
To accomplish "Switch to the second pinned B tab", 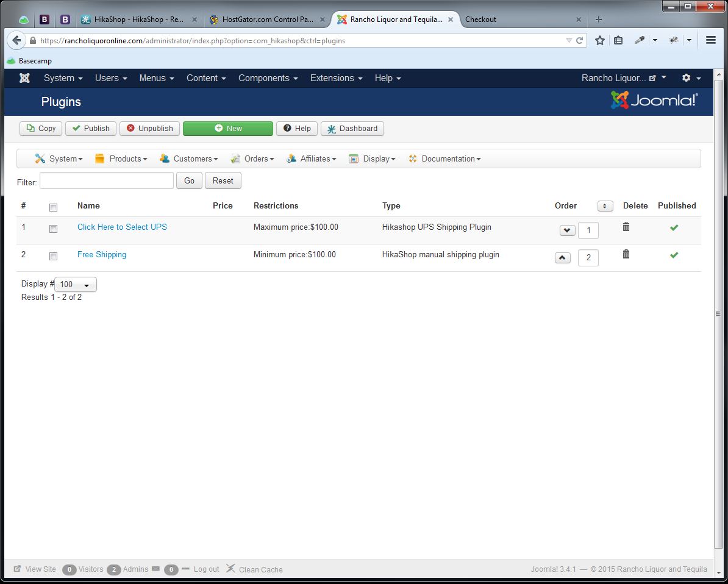I will click(65, 20).
